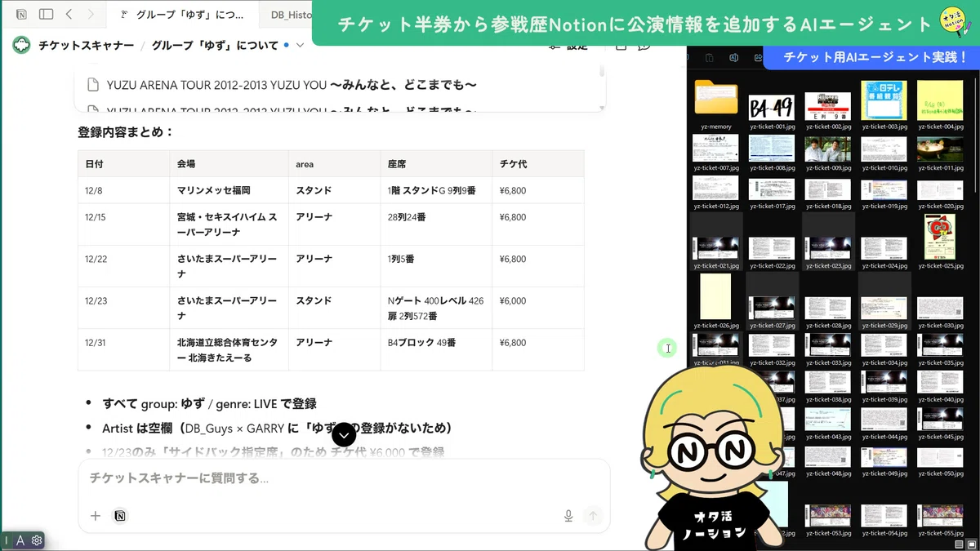
Task: Open the gear settings in IME toolbar
Action: point(37,540)
